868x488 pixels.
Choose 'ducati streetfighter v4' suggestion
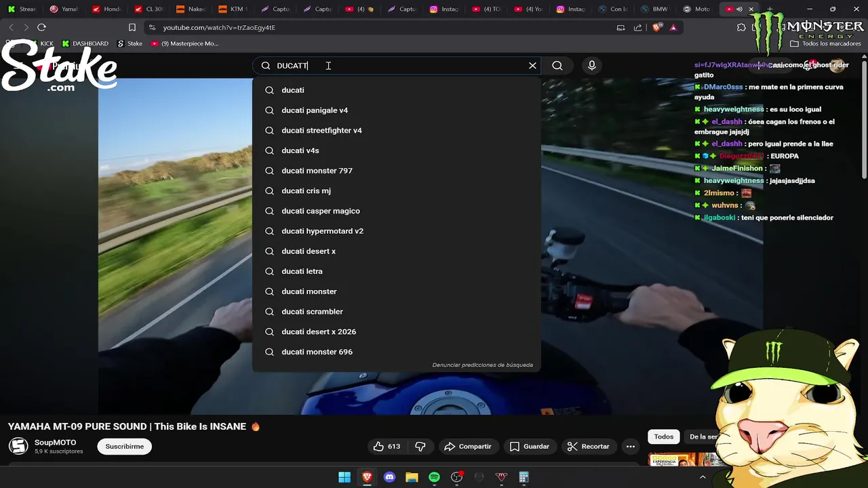[397, 130]
